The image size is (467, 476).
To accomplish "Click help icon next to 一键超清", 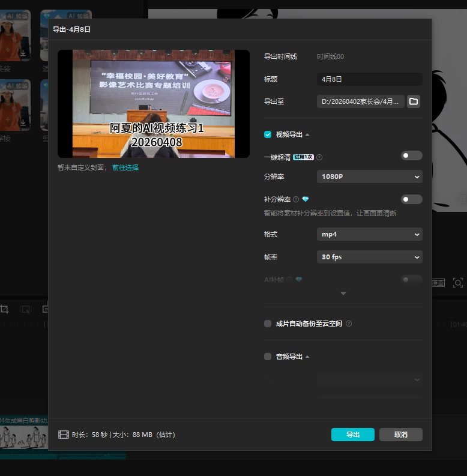I will 319,157.
